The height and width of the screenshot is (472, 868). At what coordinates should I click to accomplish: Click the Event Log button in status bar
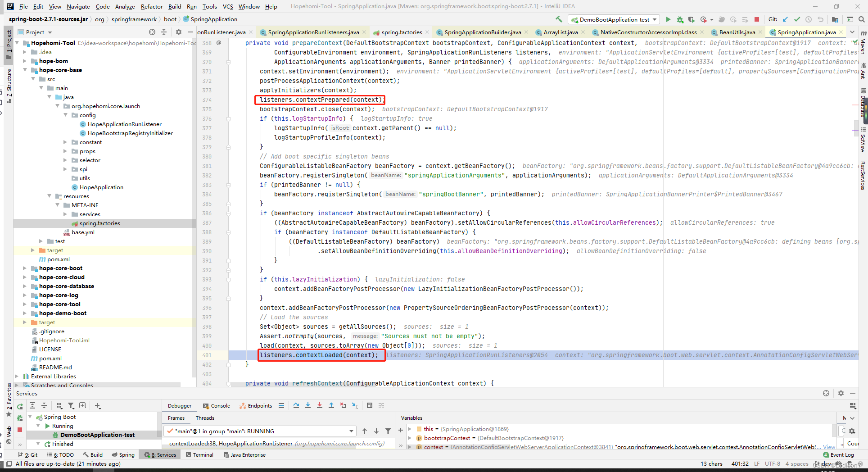(838, 455)
